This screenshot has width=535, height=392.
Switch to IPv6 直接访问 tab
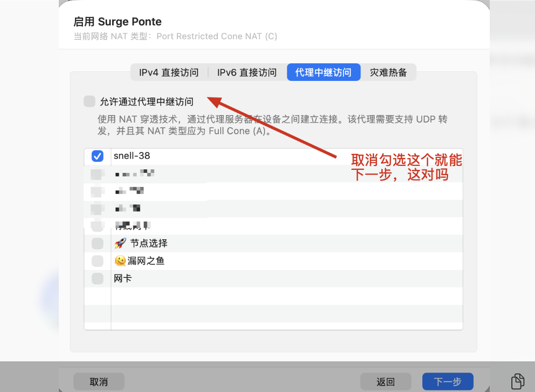[x=247, y=72]
